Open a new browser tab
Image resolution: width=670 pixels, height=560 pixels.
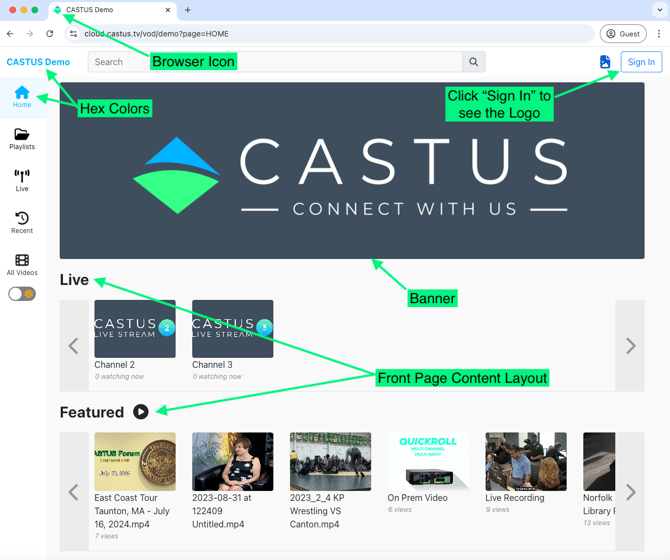[x=188, y=10]
